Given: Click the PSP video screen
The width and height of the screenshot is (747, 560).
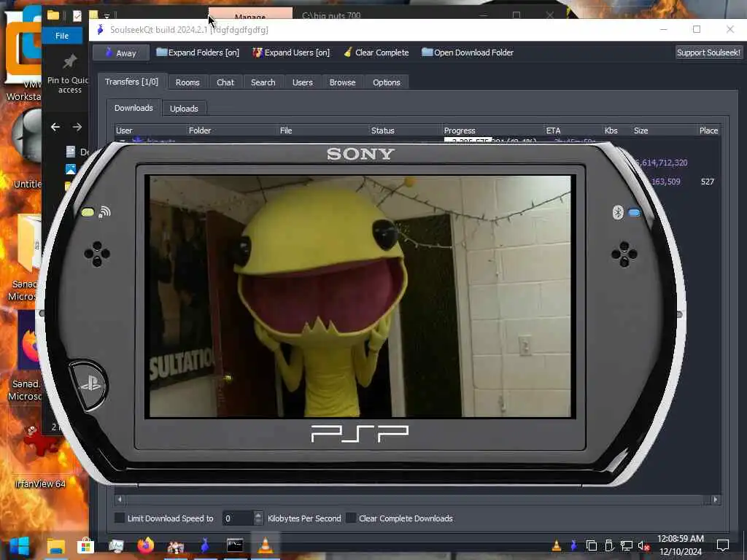Looking at the screenshot, I should (360, 297).
